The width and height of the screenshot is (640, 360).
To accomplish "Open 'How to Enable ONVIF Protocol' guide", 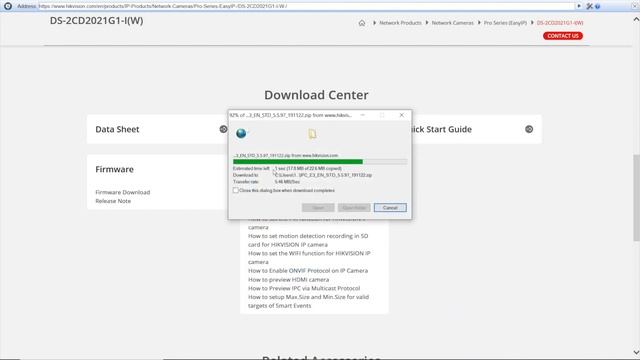I will click(308, 271).
